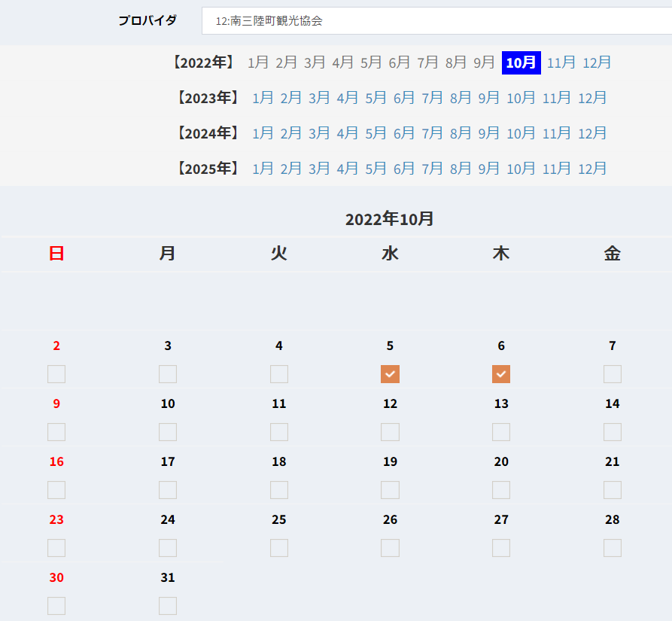This screenshot has width=672, height=621.
Task: Click the 【2024年】 year label
Action: 208,133
